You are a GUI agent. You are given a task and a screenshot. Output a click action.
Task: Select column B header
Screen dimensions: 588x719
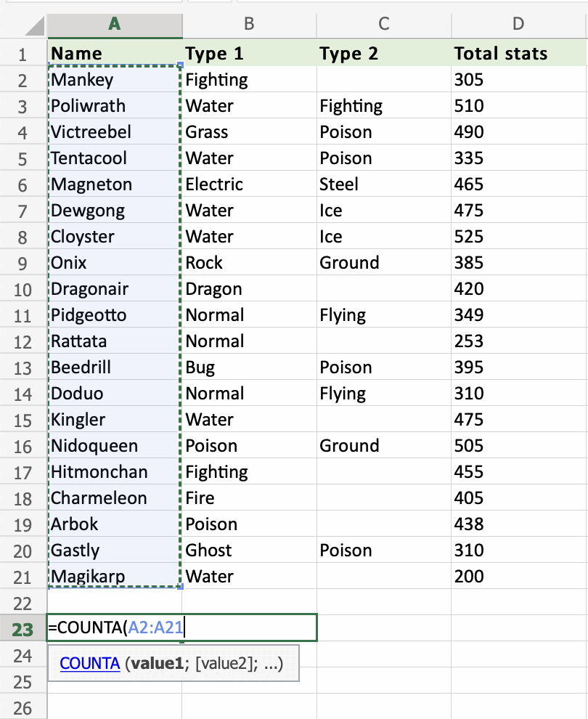point(249,24)
